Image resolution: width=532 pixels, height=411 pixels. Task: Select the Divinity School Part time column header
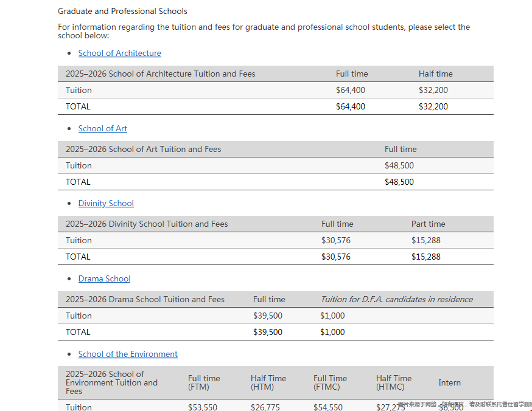coord(428,224)
